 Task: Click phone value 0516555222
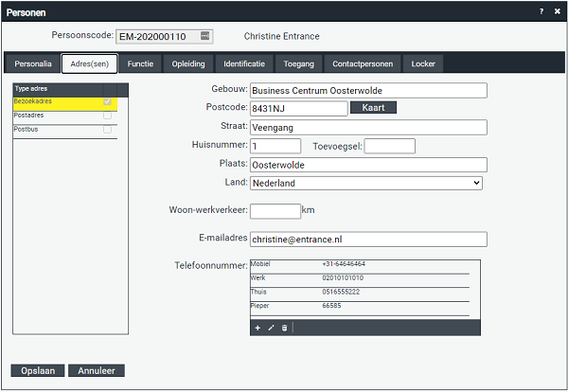(x=341, y=292)
